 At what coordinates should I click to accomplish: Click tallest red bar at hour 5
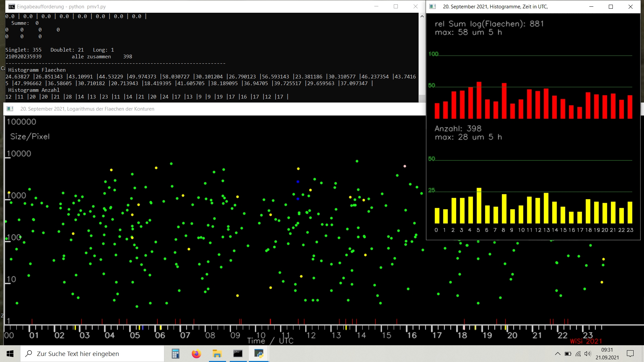click(479, 100)
